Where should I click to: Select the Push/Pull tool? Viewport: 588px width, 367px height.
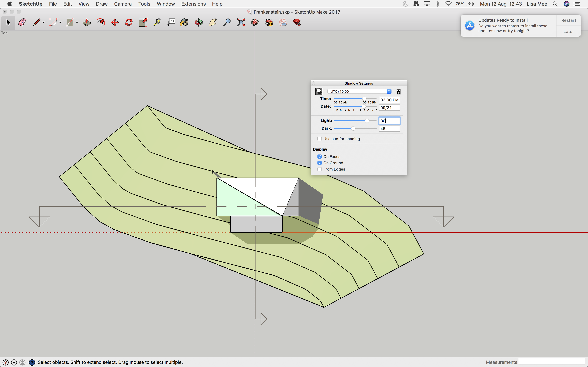[x=86, y=22]
